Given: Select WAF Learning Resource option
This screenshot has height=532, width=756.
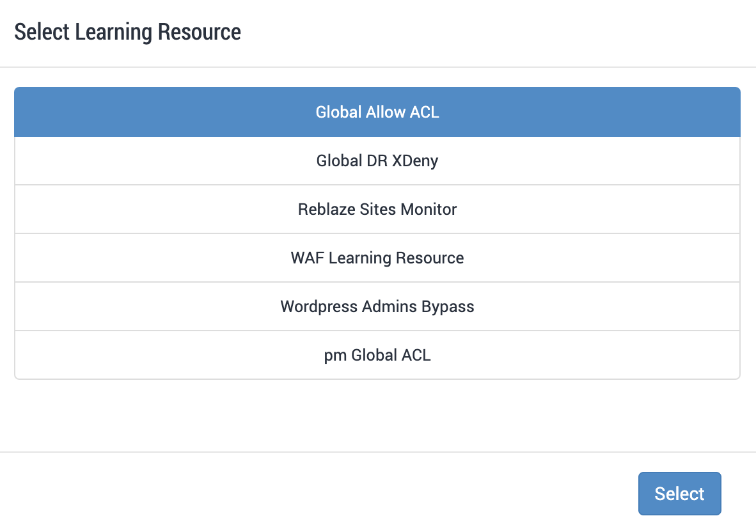Looking at the screenshot, I should pos(377,258).
